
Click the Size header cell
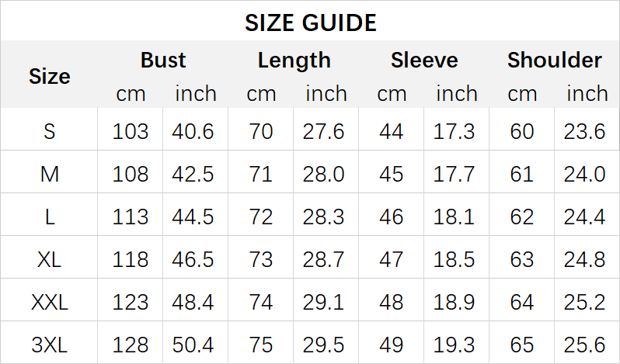point(50,76)
